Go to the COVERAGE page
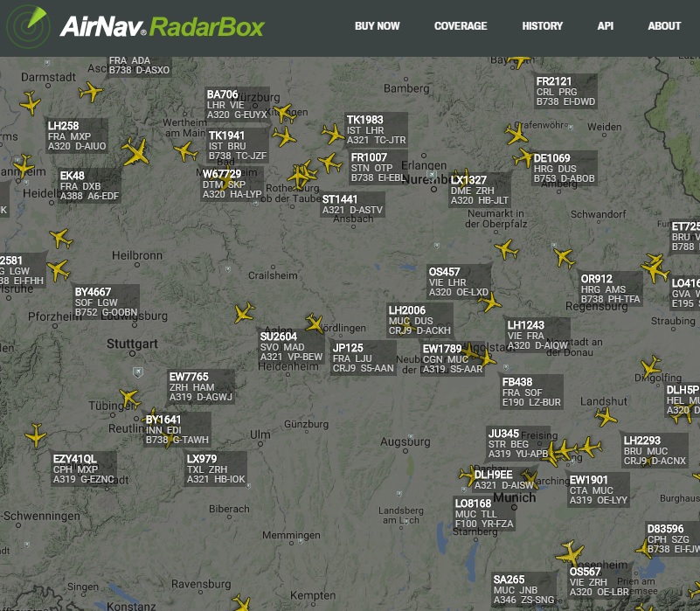 coord(461,26)
